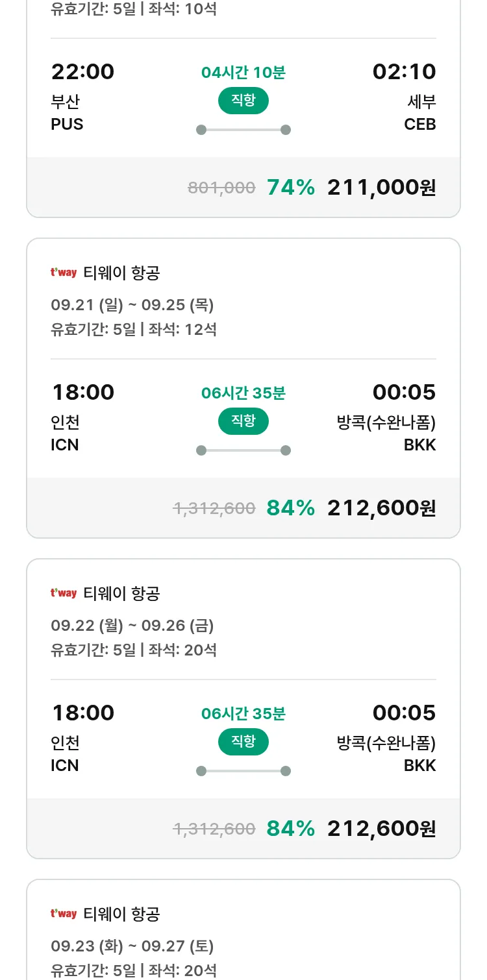Click the 06시간 35분 duration on the 09.22 flight

click(x=243, y=714)
